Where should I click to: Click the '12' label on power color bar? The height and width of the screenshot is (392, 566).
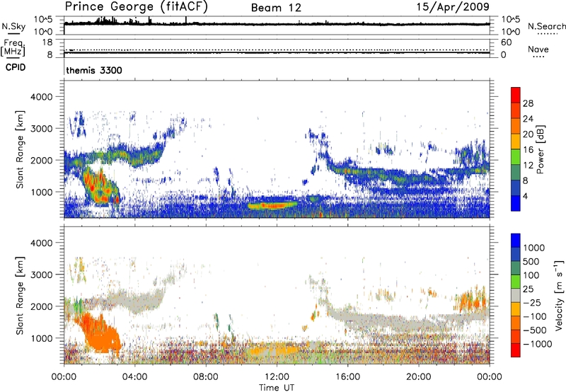(528, 165)
